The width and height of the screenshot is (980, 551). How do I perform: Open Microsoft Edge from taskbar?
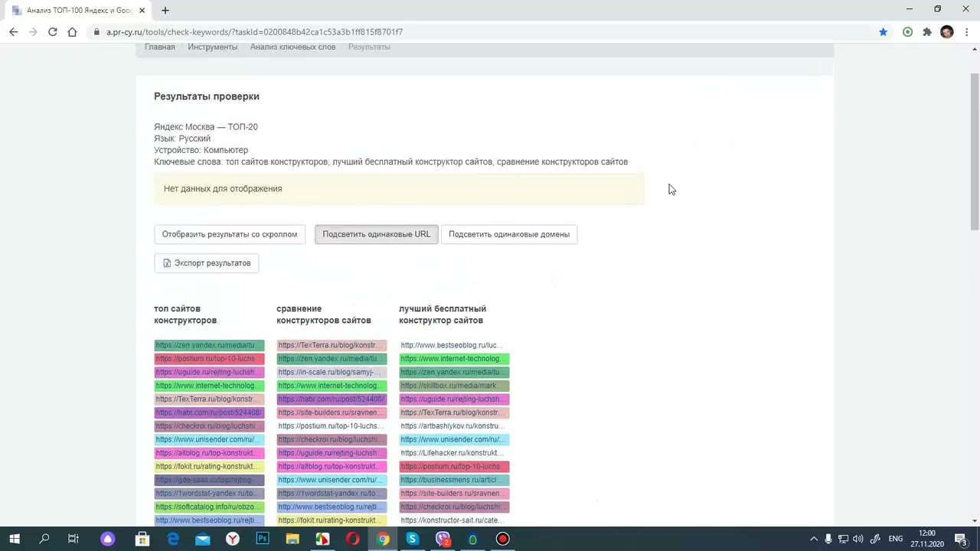tap(173, 539)
